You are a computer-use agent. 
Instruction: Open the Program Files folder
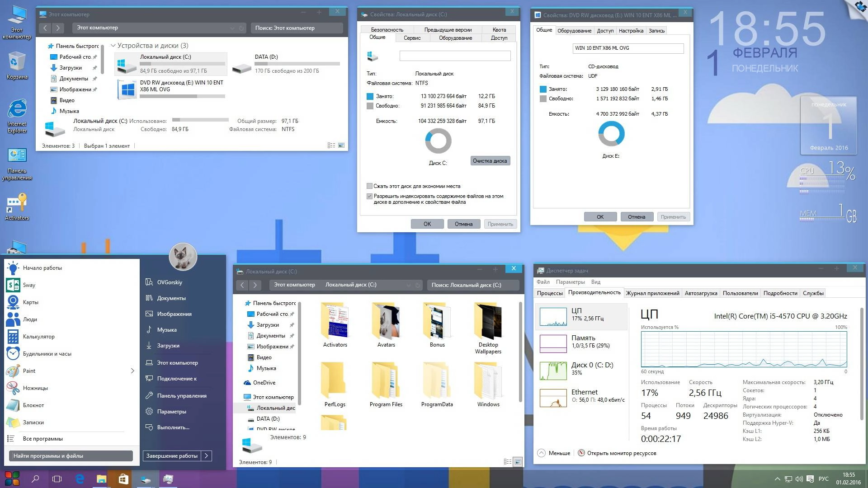(386, 385)
